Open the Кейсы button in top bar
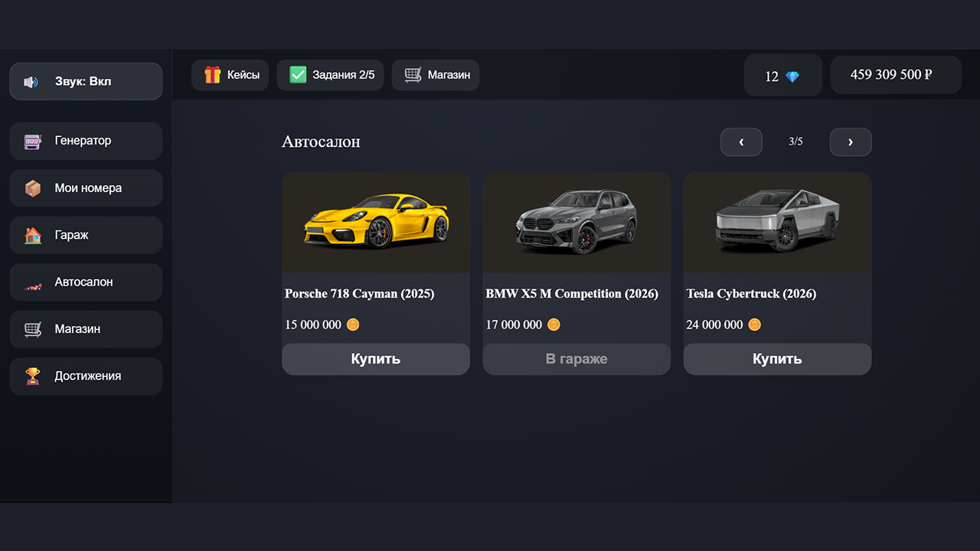Viewport: 980px width, 551px height. (x=230, y=75)
